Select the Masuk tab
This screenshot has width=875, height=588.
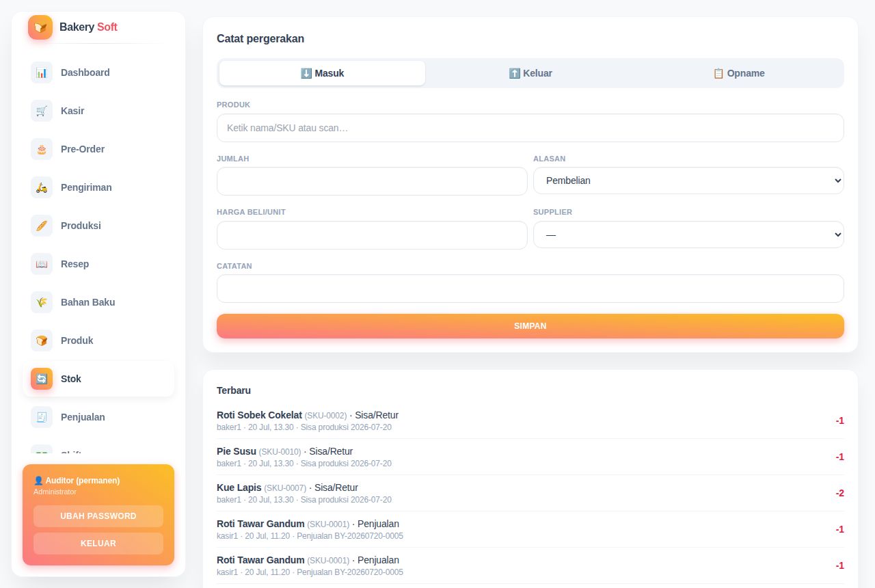coord(322,73)
